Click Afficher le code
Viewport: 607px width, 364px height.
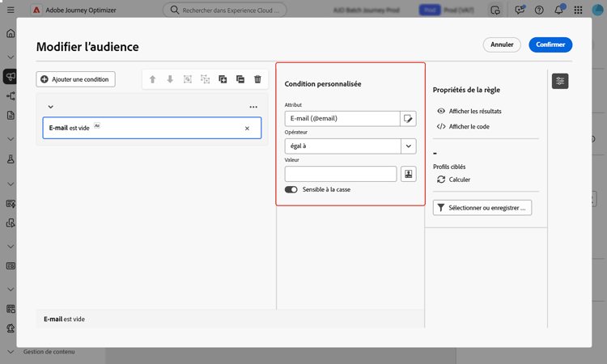(469, 126)
